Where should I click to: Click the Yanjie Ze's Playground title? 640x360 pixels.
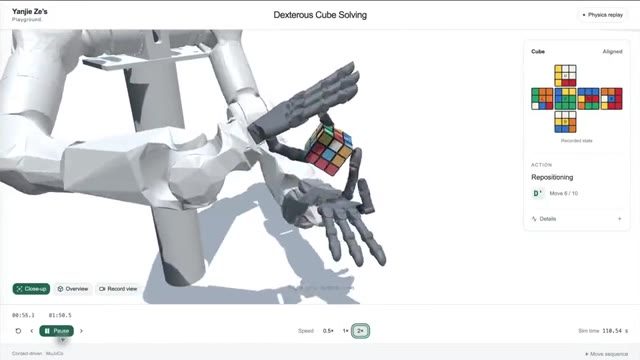(x=29, y=15)
